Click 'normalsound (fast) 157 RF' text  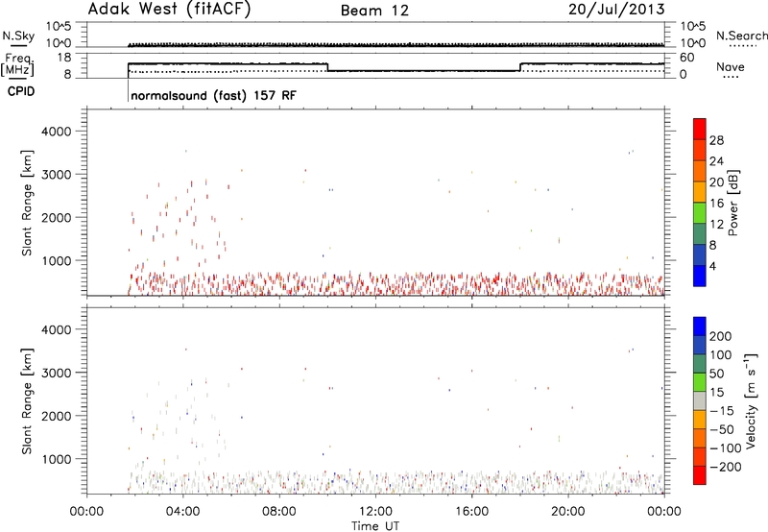pos(213,95)
